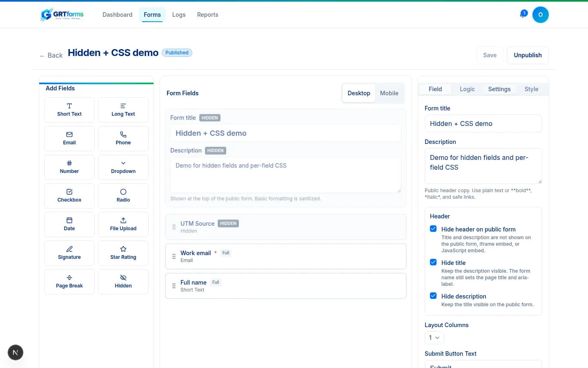Select the Full name field row
This screenshot has width=588, height=368.
point(286,286)
